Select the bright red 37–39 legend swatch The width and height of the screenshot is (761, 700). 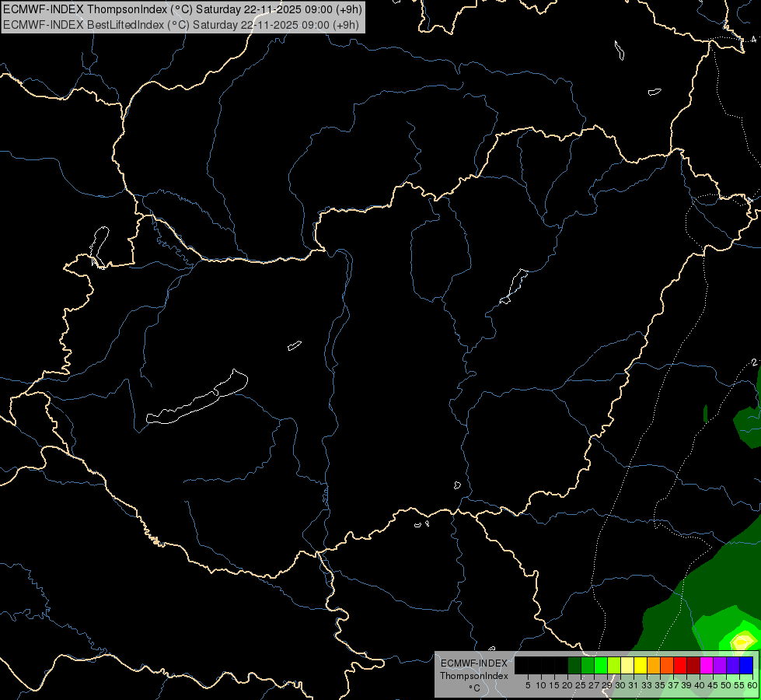point(679,665)
